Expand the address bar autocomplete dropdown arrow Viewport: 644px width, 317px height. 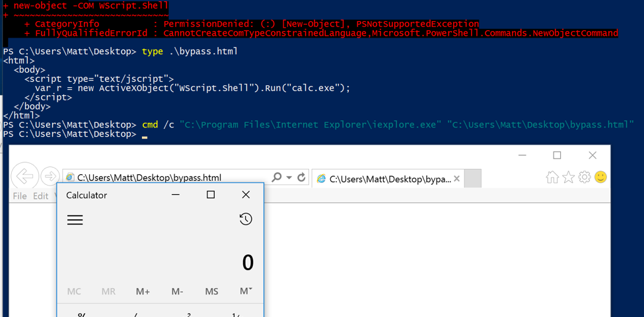click(x=289, y=178)
